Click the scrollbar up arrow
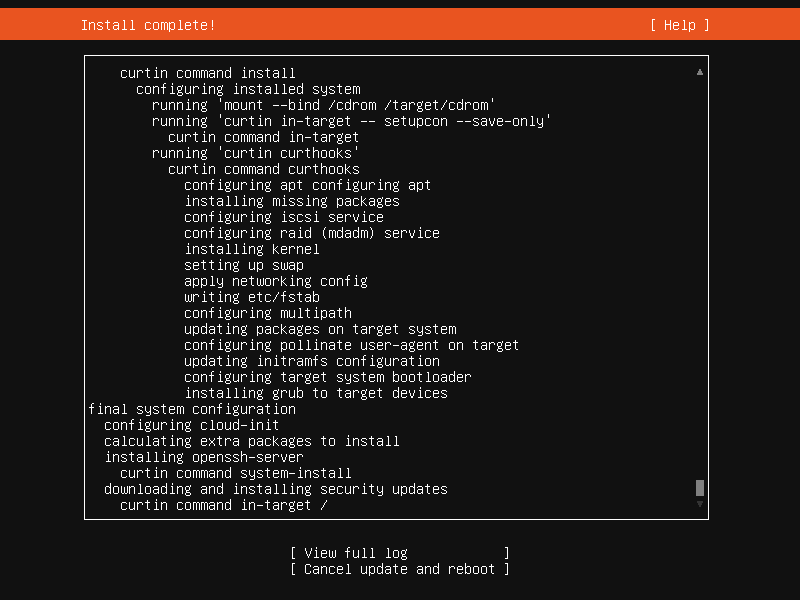 click(699, 72)
